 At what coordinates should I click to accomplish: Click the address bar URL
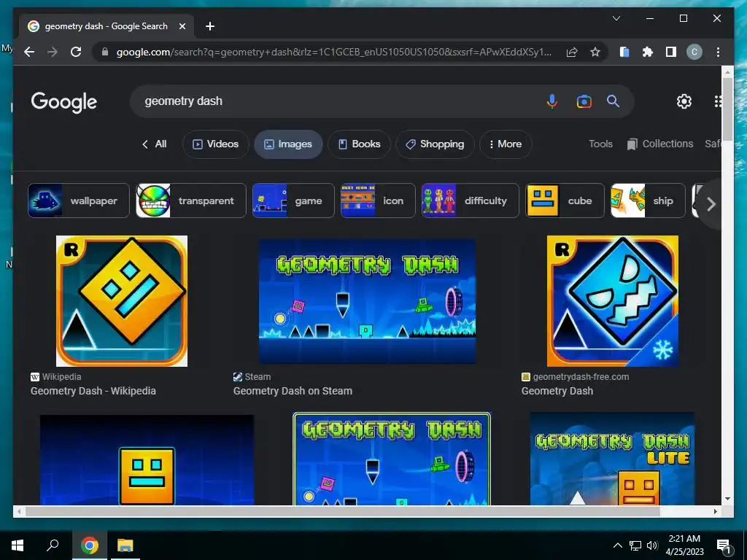[333, 52]
